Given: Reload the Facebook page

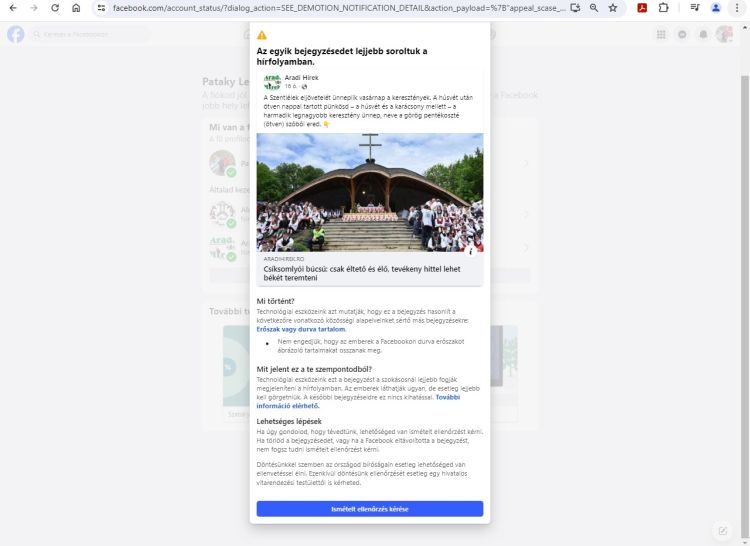Looking at the screenshot, I should tap(55, 8).
